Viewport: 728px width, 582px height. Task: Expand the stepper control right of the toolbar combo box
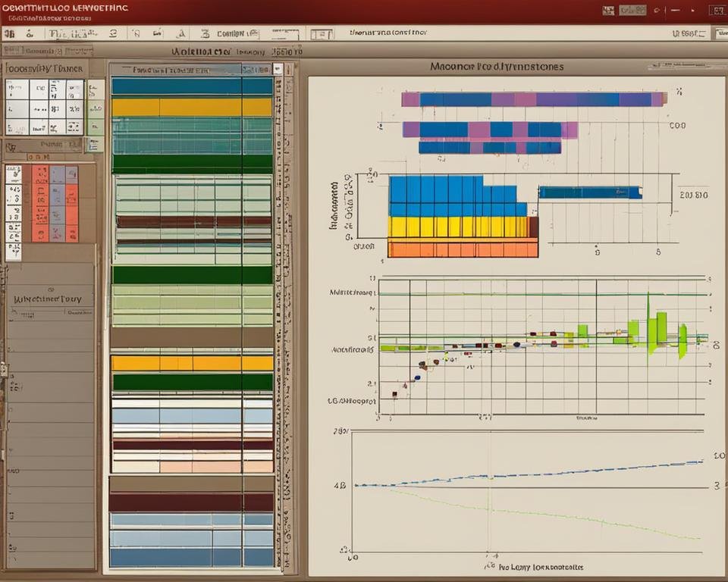point(286,33)
